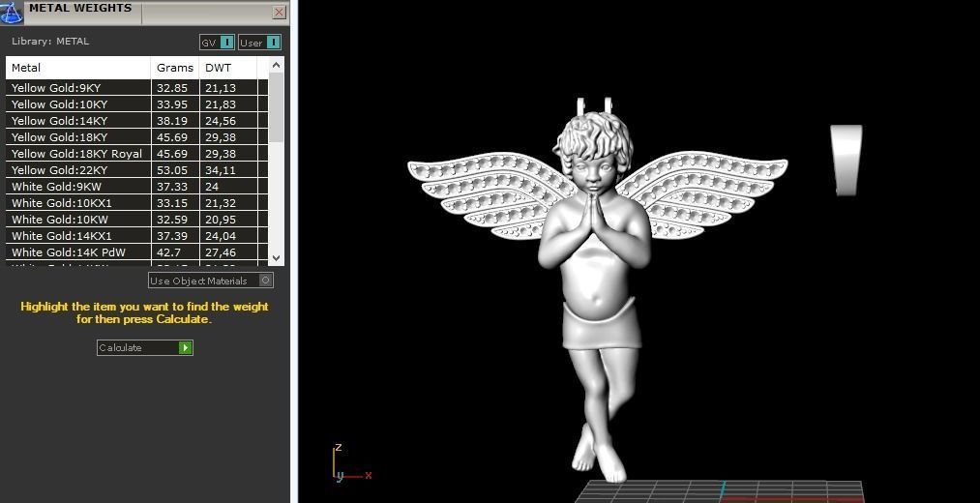This screenshot has width=980, height=503.
Task: Click the Library: METAL label
Action: [x=50, y=42]
